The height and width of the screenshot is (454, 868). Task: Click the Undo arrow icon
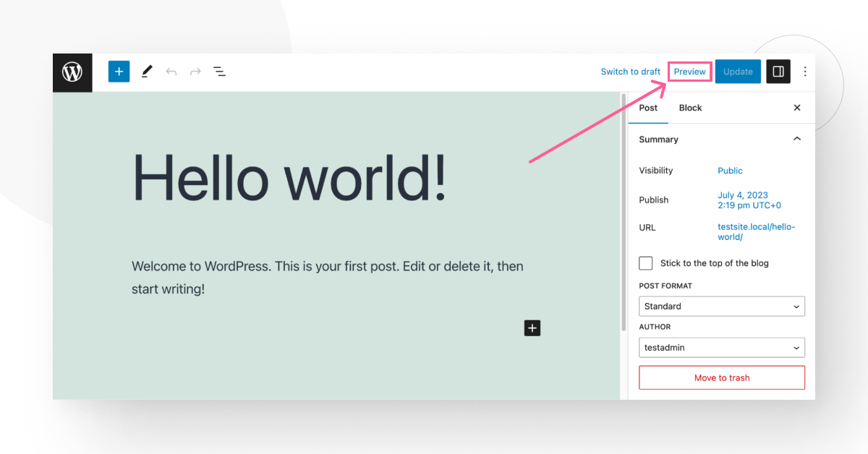pyautogui.click(x=171, y=72)
